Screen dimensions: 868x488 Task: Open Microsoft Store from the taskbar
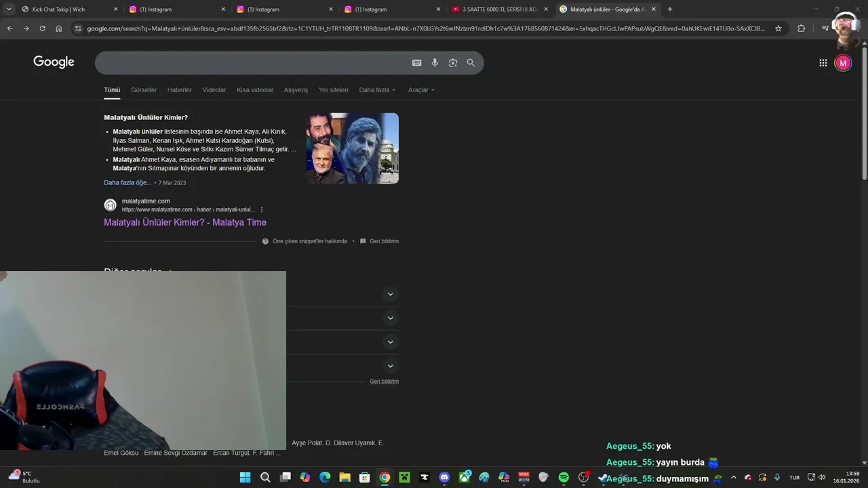tap(364, 477)
